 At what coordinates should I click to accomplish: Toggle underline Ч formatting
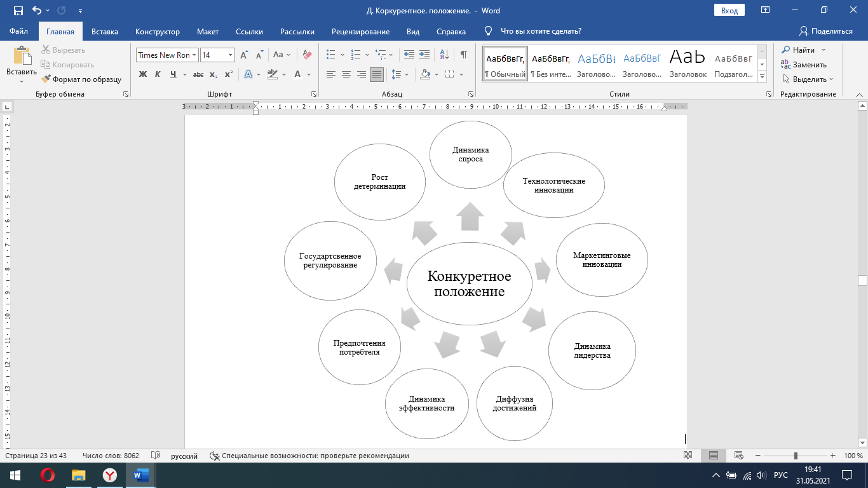click(173, 74)
